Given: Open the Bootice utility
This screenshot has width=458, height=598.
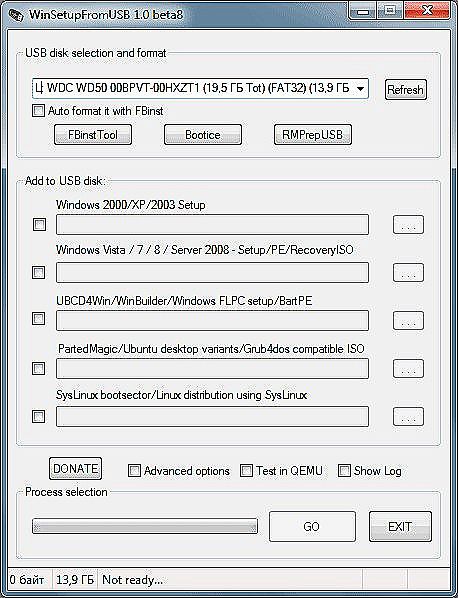Looking at the screenshot, I should [x=202, y=135].
